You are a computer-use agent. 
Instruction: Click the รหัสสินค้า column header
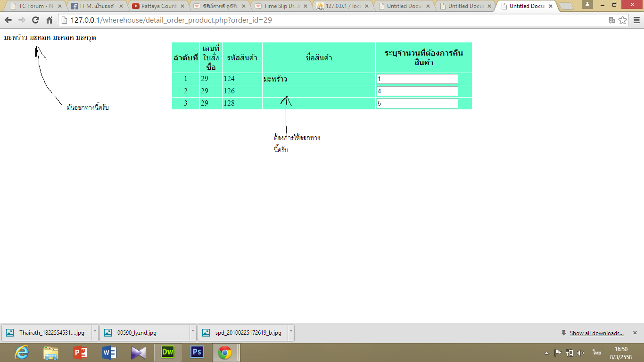(x=242, y=58)
